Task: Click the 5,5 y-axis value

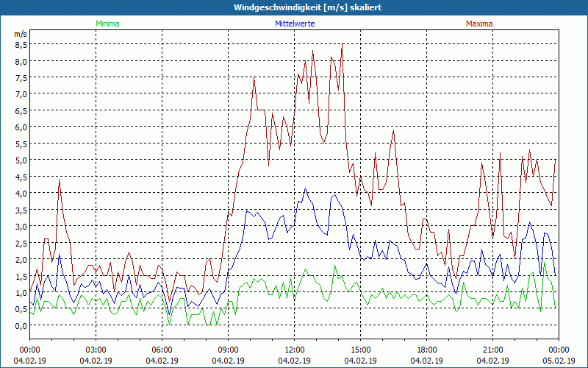Action: coord(21,144)
